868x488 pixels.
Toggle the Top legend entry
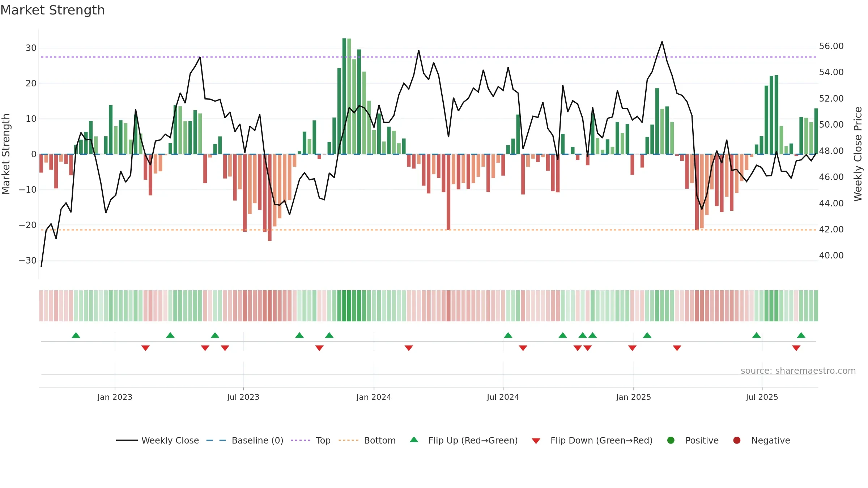(311, 440)
